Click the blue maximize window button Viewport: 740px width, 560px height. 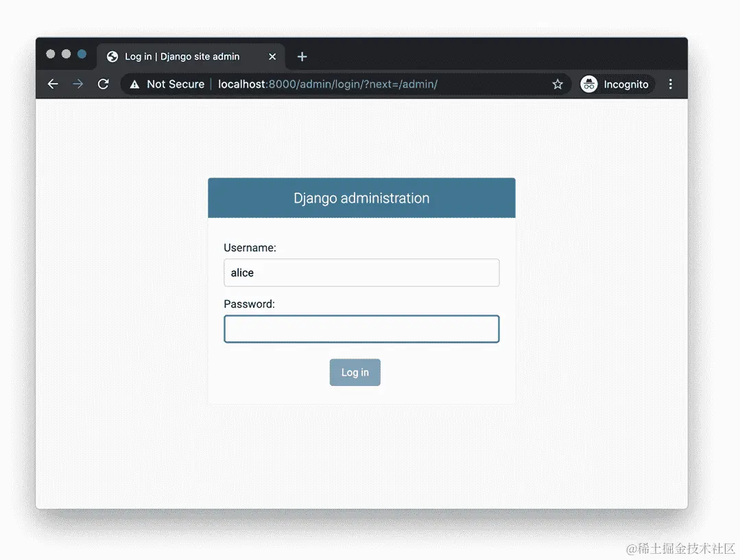(x=82, y=53)
